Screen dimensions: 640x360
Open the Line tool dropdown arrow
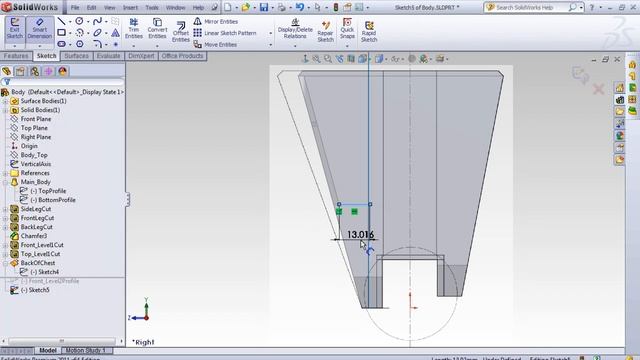pyautogui.click(x=70, y=22)
